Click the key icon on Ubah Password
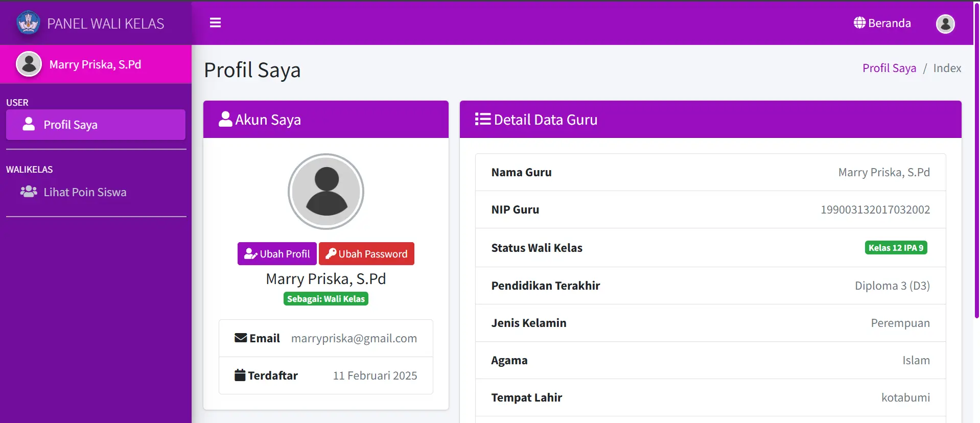 pos(331,253)
